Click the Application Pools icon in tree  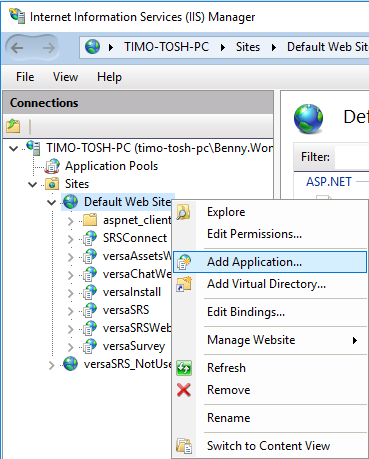point(52,166)
